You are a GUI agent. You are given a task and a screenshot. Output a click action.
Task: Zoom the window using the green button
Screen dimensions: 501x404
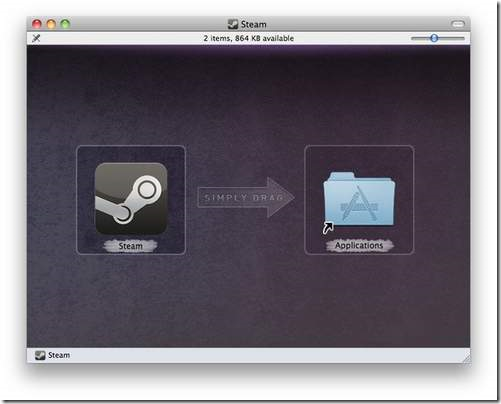(x=65, y=24)
